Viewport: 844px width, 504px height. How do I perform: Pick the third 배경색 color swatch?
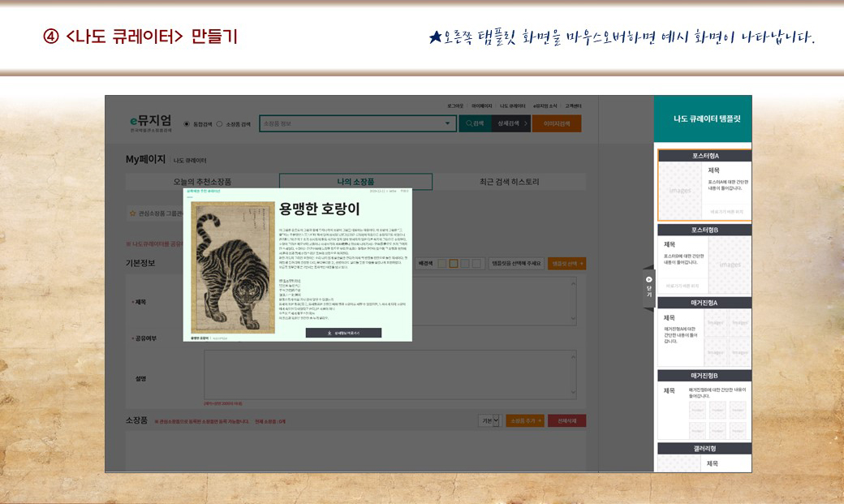coord(465,263)
